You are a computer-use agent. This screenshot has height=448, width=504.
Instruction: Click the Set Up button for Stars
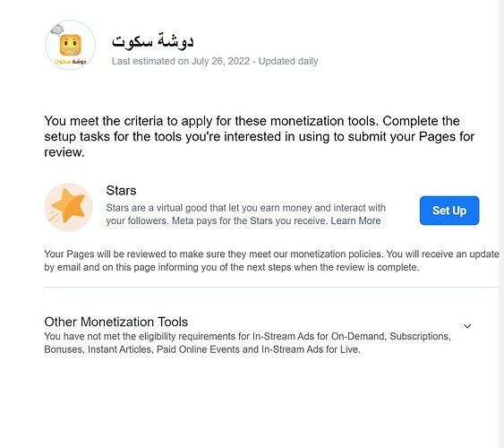pos(449,211)
